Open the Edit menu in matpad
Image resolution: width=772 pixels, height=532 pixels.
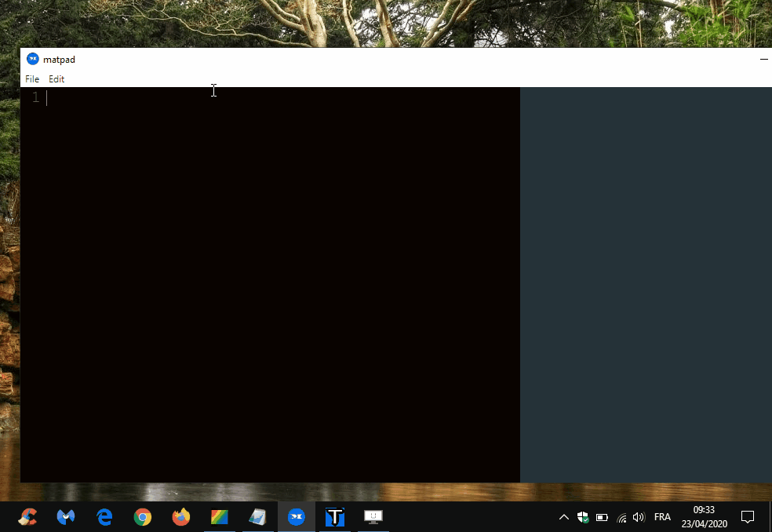point(56,78)
